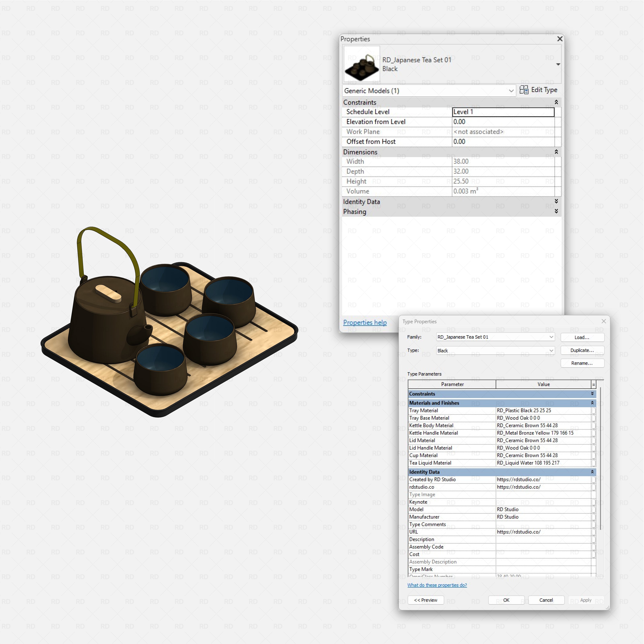Click the OK button

coord(506,600)
